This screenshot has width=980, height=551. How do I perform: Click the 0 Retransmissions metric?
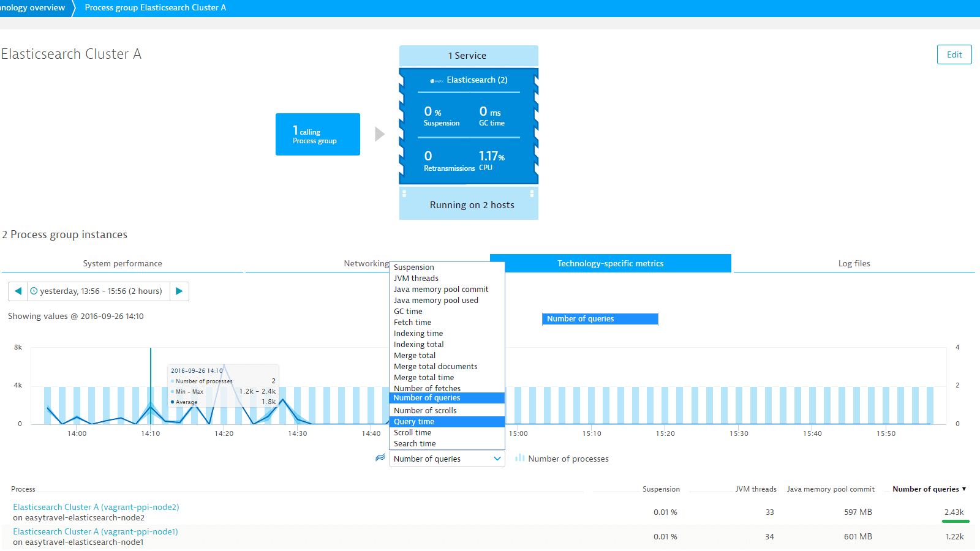[x=449, y=160]
